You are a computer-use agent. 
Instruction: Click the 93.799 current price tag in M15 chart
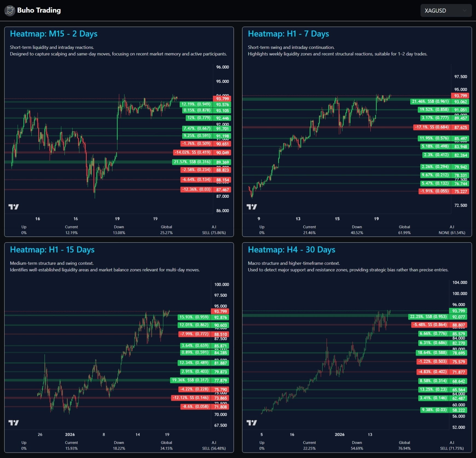coord(222,99)
